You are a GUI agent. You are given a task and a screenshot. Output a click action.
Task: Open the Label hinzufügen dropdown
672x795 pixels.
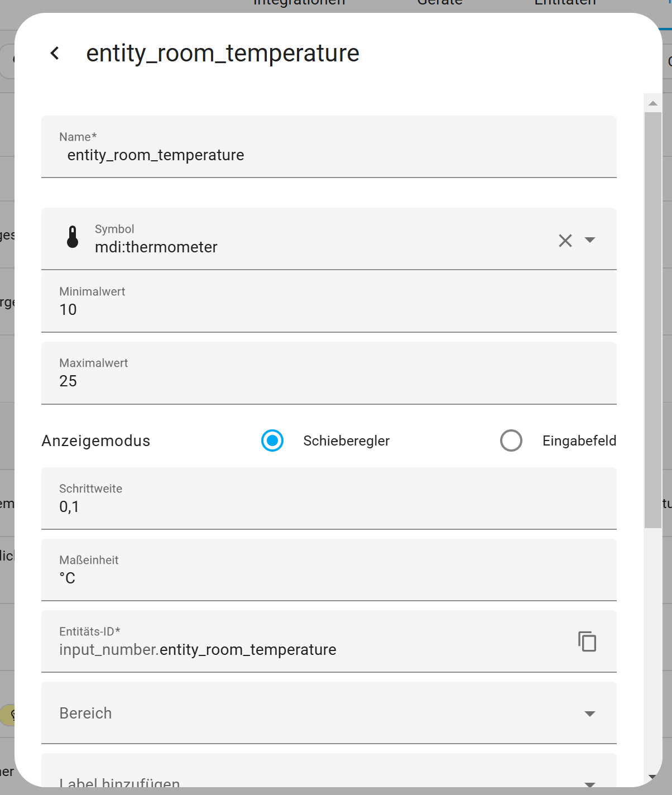pyautogui.click(x=589, y=783)
